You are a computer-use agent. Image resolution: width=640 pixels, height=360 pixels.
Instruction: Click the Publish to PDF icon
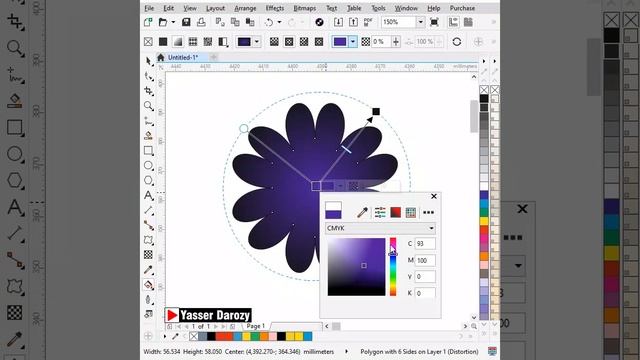(368, 22)
